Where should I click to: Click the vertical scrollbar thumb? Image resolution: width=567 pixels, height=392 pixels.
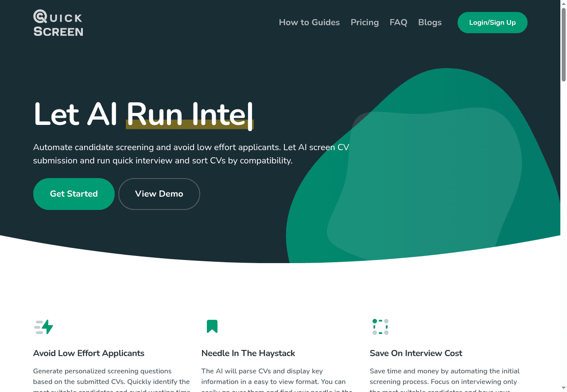tap(563, 44)
